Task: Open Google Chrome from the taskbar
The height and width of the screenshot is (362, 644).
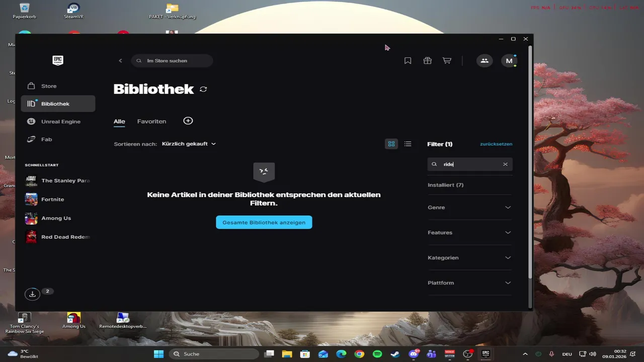Action: point(359,354)
